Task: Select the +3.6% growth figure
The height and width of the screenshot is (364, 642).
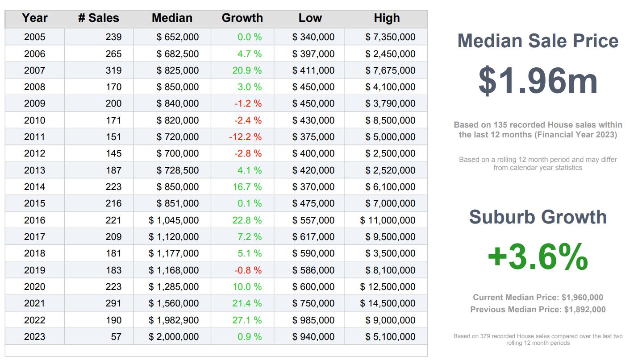Action: 538,257
